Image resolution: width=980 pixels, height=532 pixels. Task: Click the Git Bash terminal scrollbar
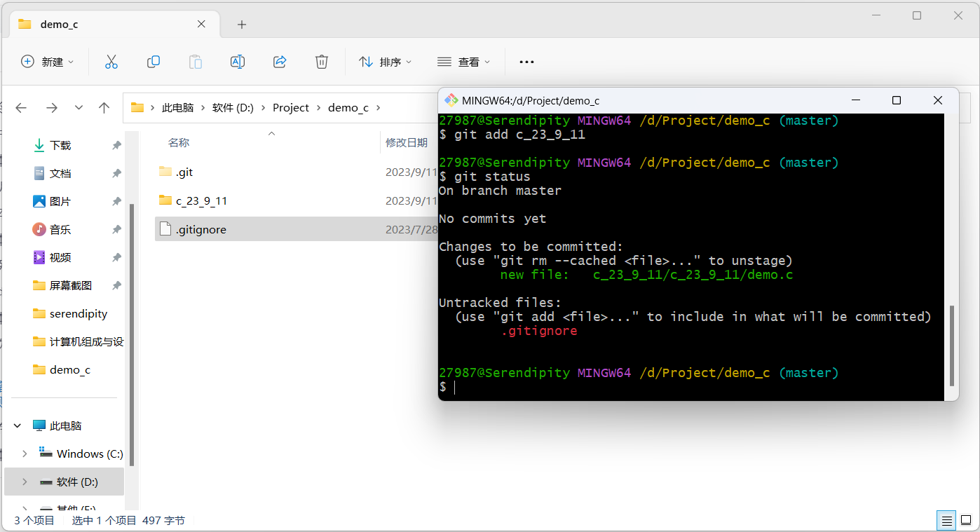tap(951, 345)
